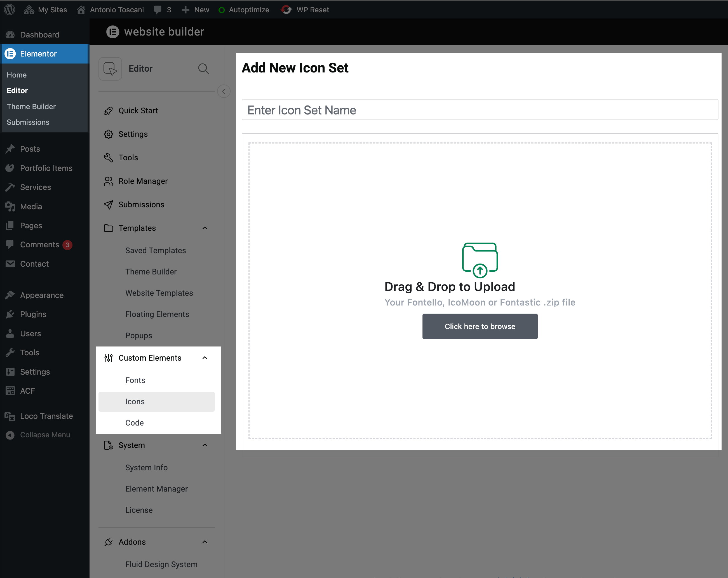The width and height of the screenshot is (728, 578).
Task: Open the comments bubble in admin bar
Action: pyautogui.click(x=158, y=10)
